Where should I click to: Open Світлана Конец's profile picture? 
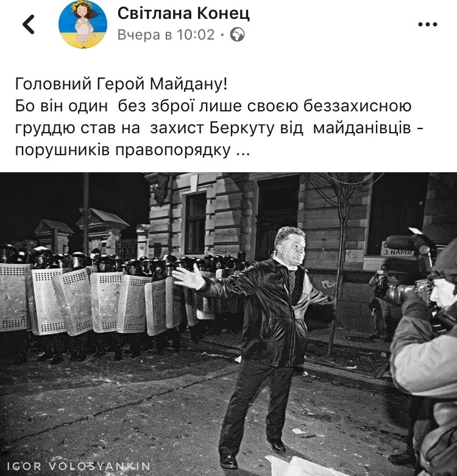point(83,24)
